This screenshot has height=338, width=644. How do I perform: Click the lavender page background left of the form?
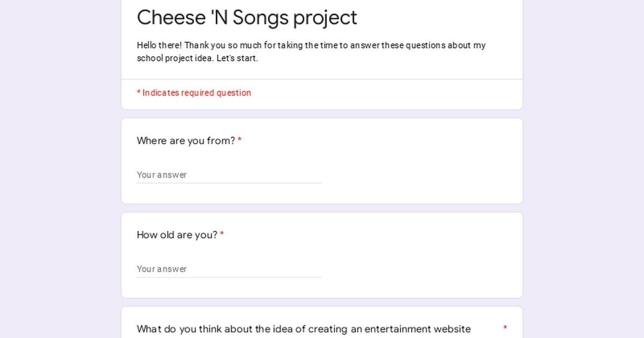tap(59, 169)
